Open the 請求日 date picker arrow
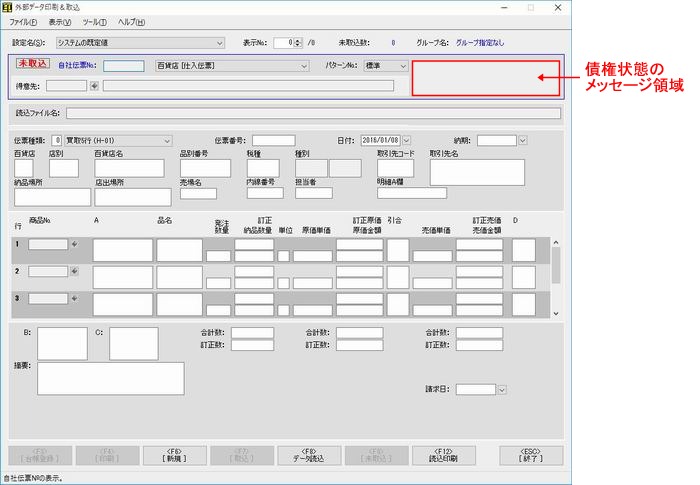This screenshot has height=485, width=700. (502, 389)
